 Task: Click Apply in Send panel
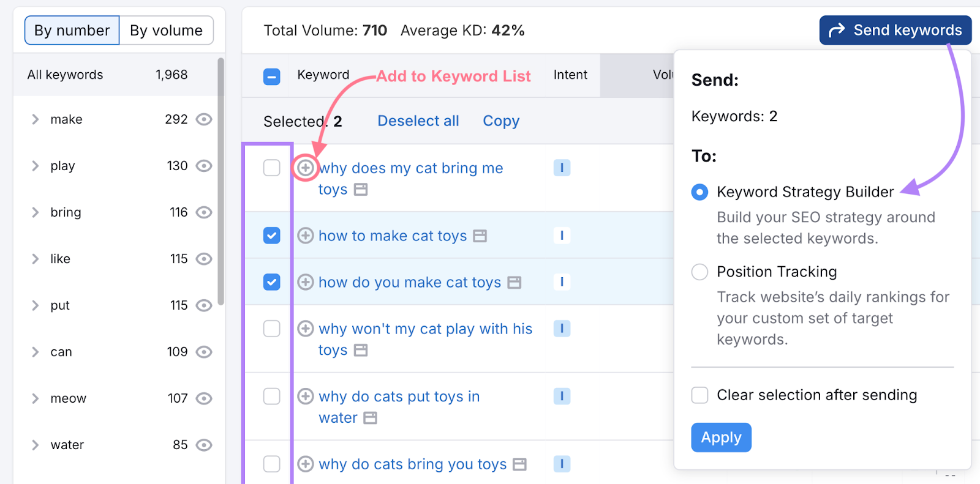[x=721, y=437]
